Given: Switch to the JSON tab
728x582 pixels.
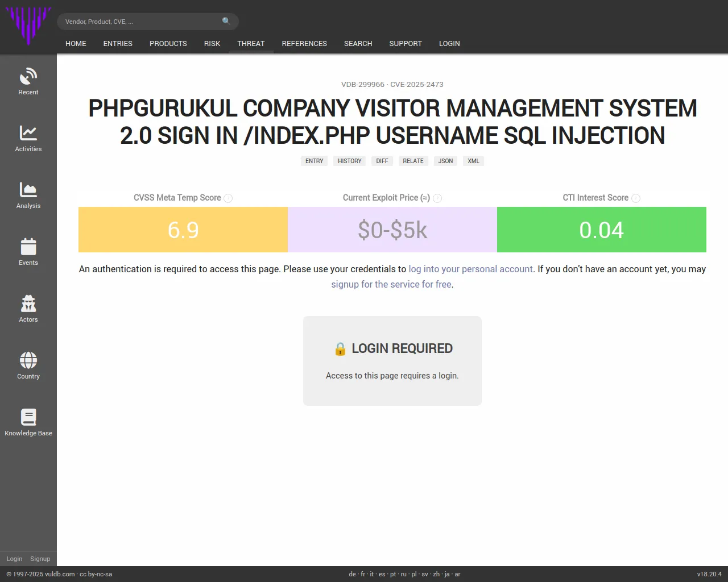Looking at the screenshot, I should [446, 161].
